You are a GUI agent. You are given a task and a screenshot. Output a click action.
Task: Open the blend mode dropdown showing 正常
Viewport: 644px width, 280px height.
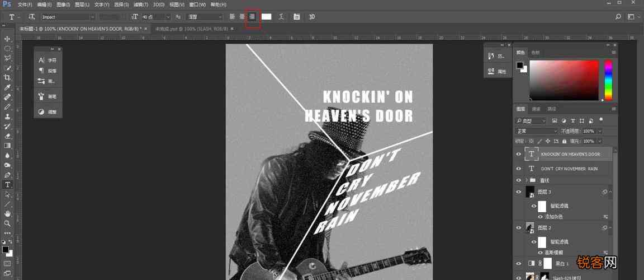point(537,131)
